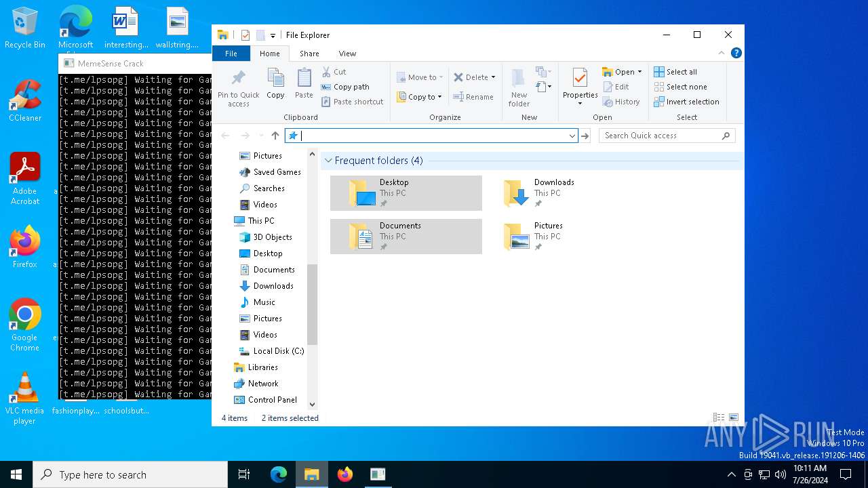The image size is (868, 488).
Task: Switch to the Share tab
Action: 309,54
